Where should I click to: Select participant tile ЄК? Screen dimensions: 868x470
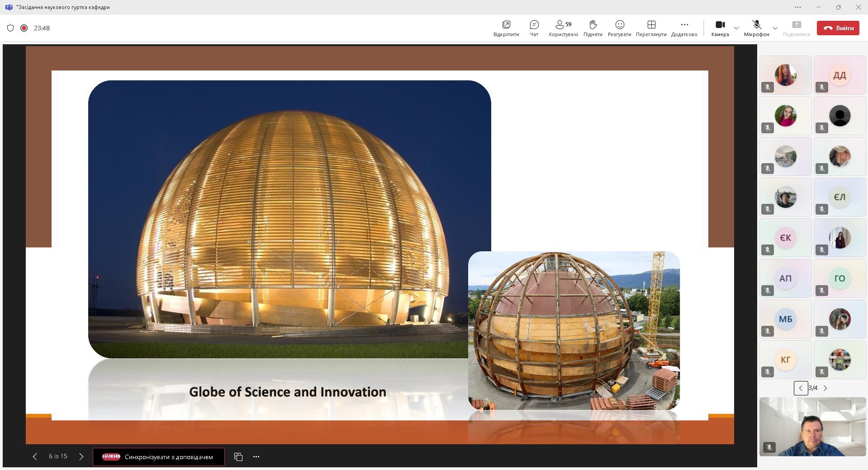point(786,238)
